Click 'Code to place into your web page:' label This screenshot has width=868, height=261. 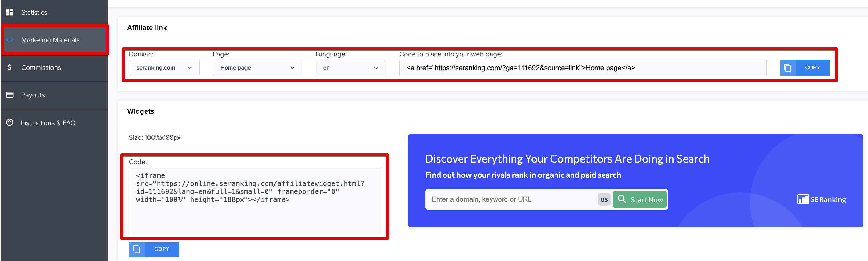click(x=450, y=54)
